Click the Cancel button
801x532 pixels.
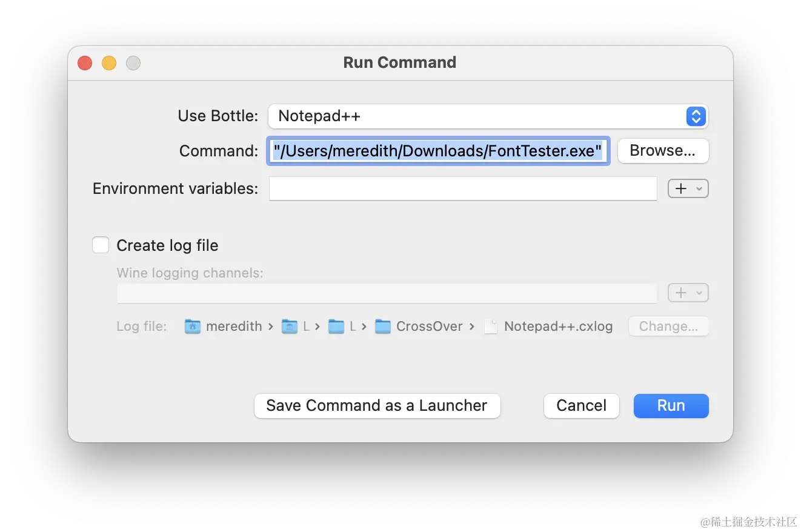[x=581, y=405]
